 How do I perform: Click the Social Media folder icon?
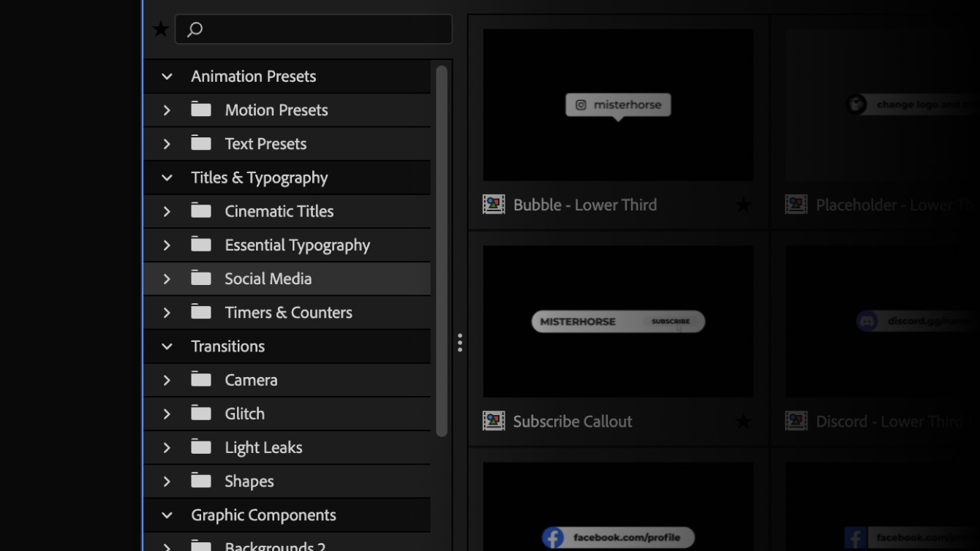tap(200, 278)
